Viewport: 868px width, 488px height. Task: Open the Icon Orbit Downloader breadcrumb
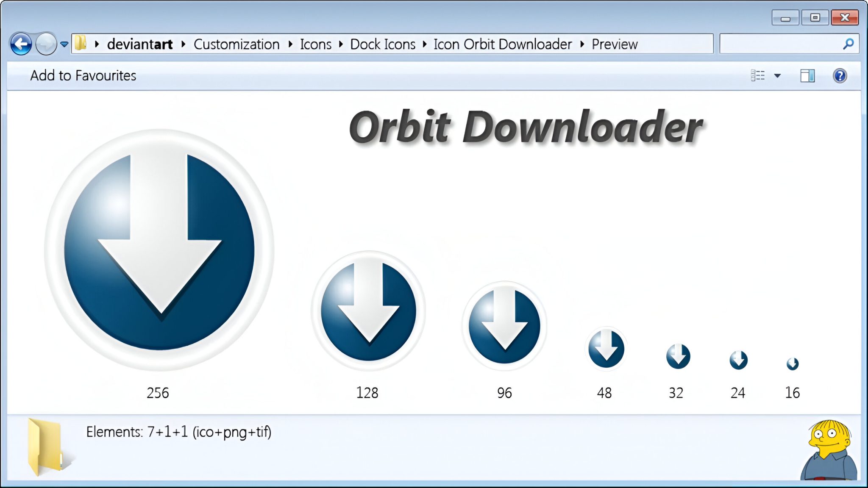(503, 44)
